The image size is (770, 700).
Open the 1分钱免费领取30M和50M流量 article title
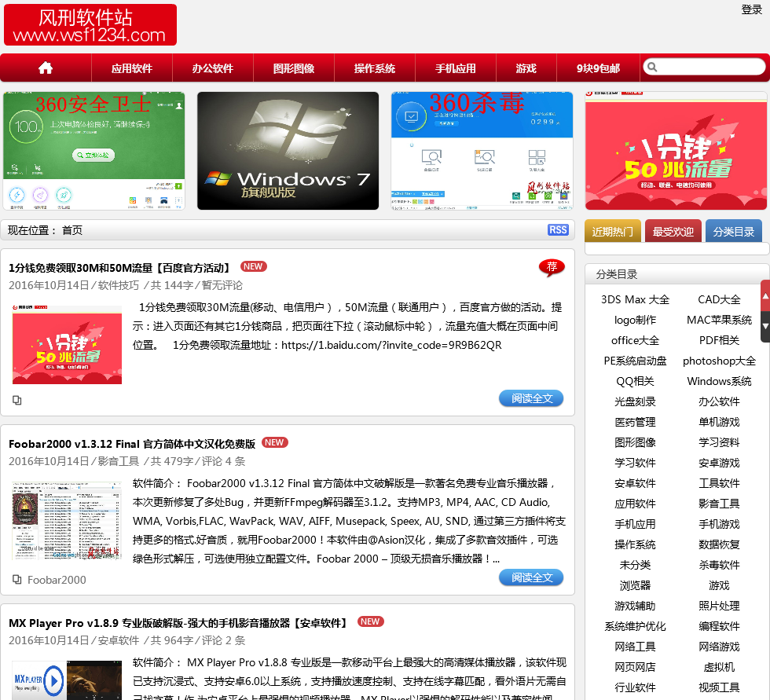(120, 268)
